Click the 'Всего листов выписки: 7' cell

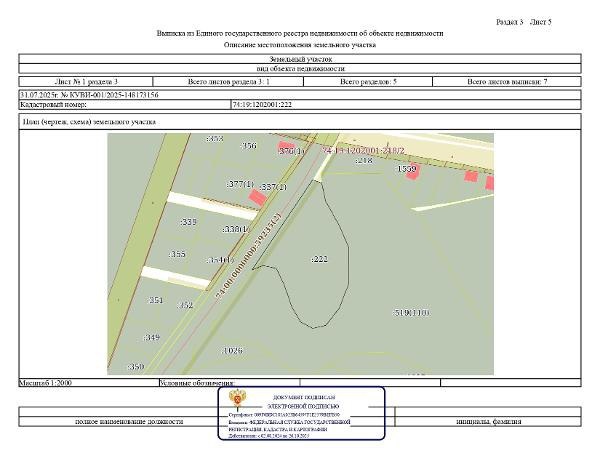507,81
